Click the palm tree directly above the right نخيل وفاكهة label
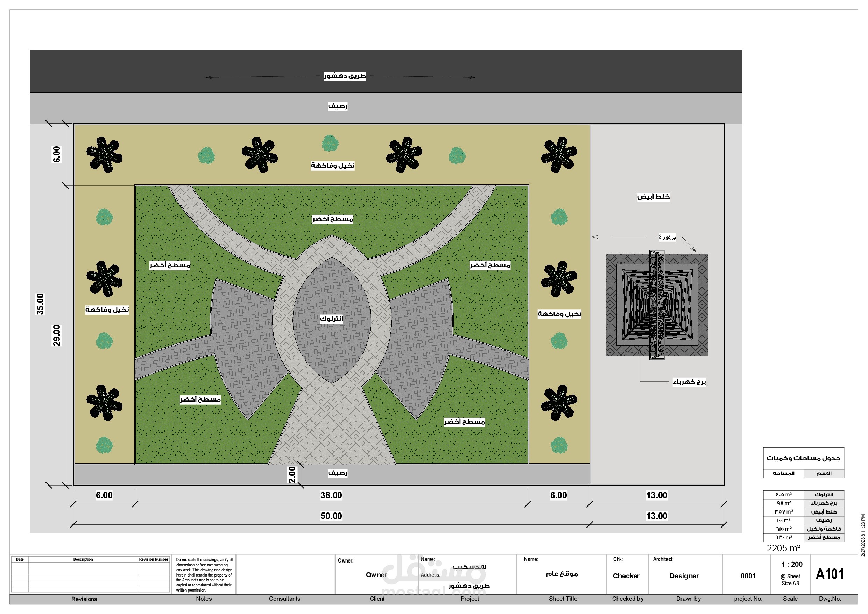 pos(559,279)
